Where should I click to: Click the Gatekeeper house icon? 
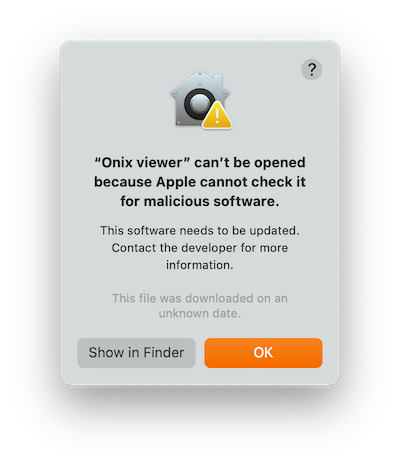click(200, 99)
